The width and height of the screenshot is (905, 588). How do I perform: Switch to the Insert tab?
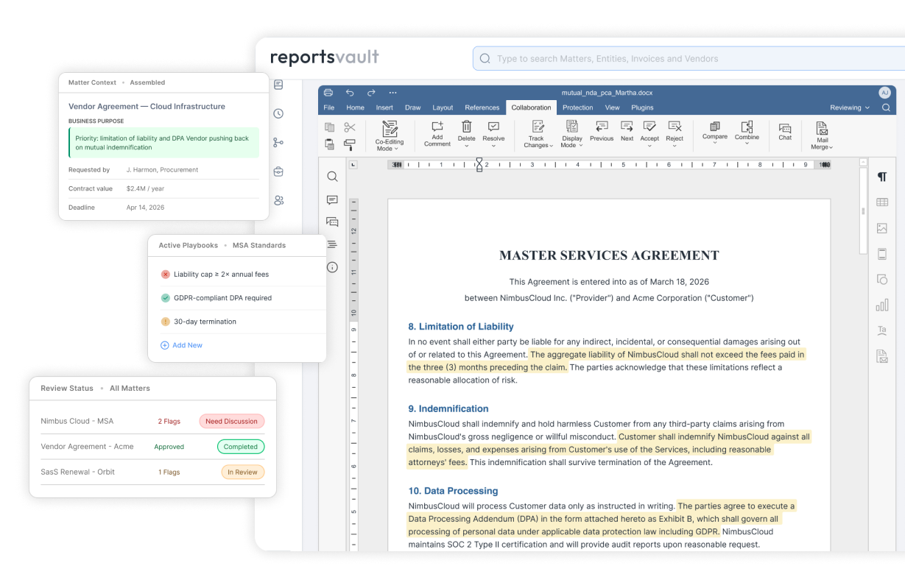click(384, 107)
